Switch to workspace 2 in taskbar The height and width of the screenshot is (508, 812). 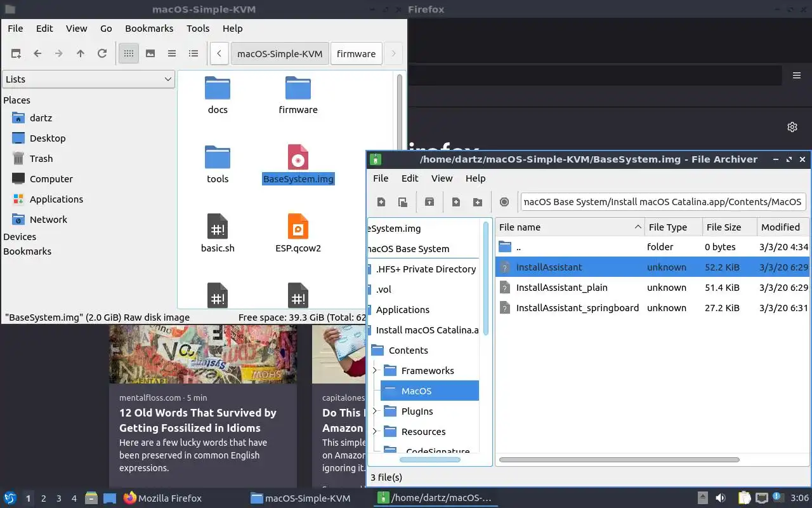point(44,498)
